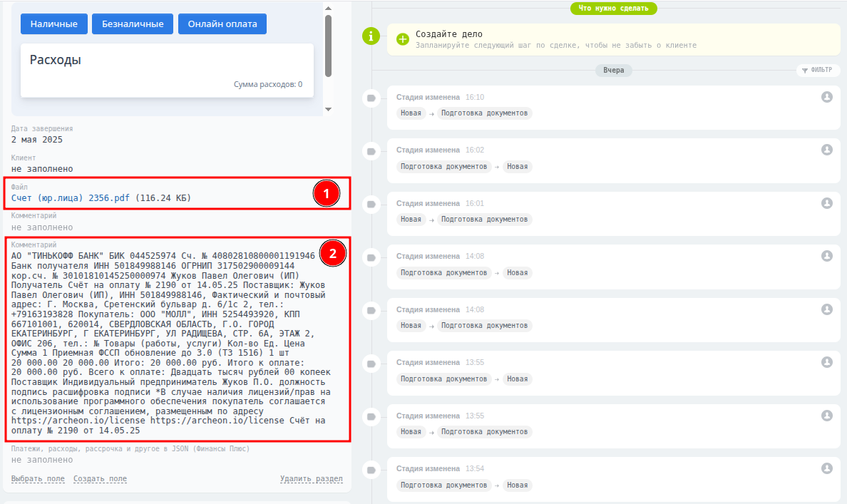This screenshot has height=504, width=847.
Task: Click the Создайте дело title text
Action: click(x=449, y=34)
